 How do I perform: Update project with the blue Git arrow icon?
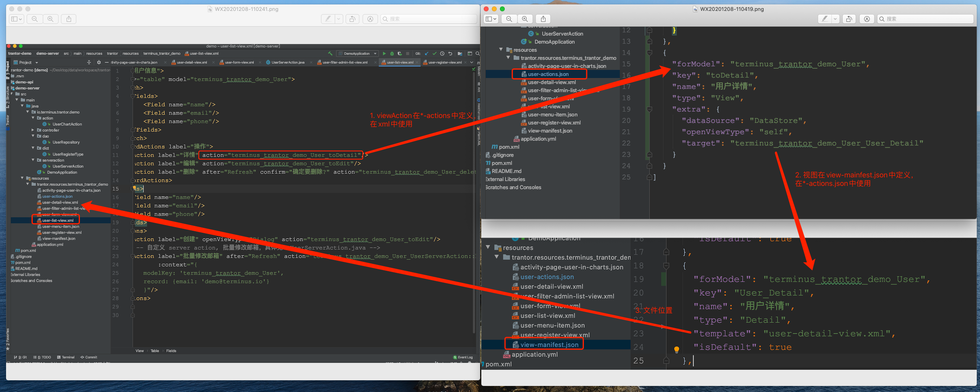click(x=427, y=53)
